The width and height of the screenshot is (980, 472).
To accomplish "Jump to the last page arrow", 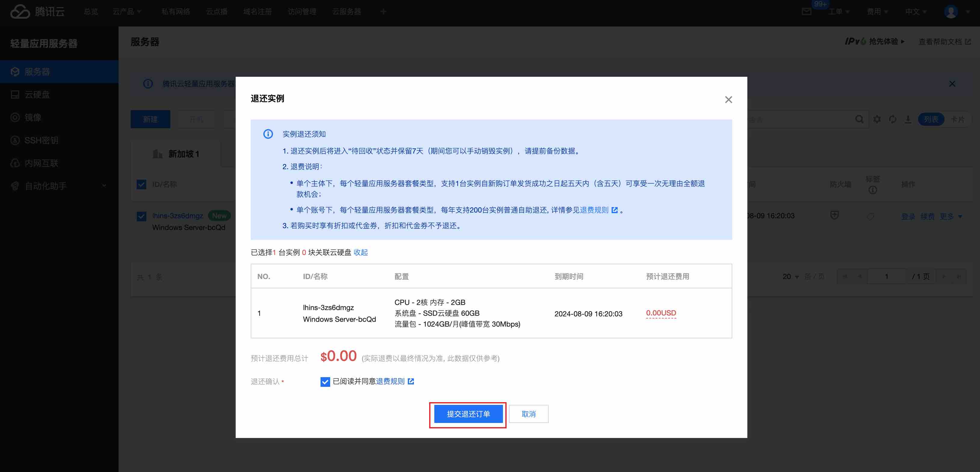I will [x=959, y=277].
